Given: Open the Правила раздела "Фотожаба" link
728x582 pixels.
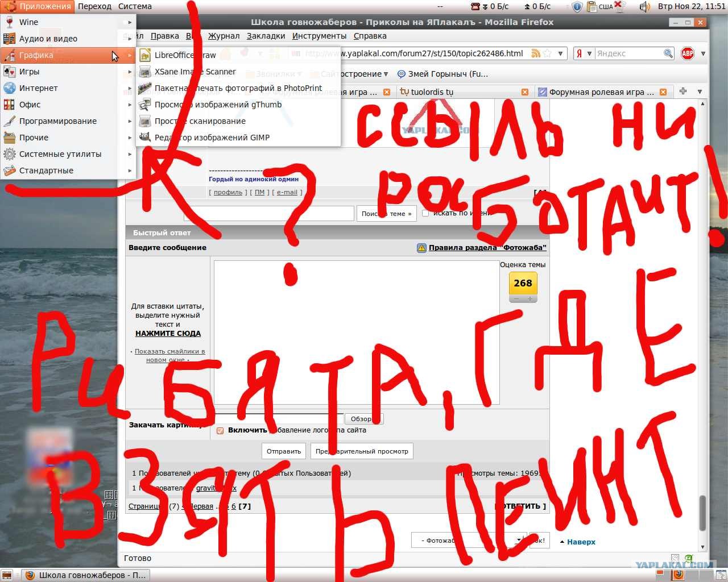Looking at the screenshot, I should point(487,248).
